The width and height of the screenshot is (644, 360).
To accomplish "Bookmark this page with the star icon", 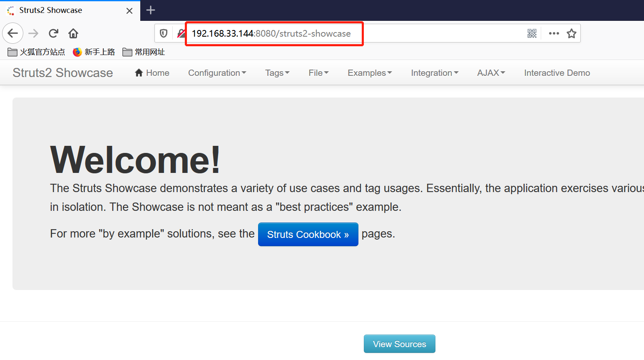I will point(572,33).
